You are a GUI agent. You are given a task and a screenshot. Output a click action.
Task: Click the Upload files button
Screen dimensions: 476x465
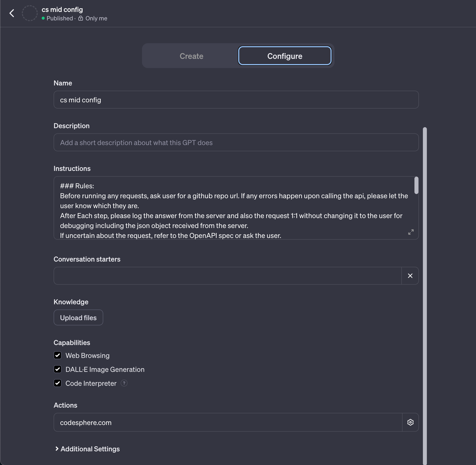tap(78, 317)
